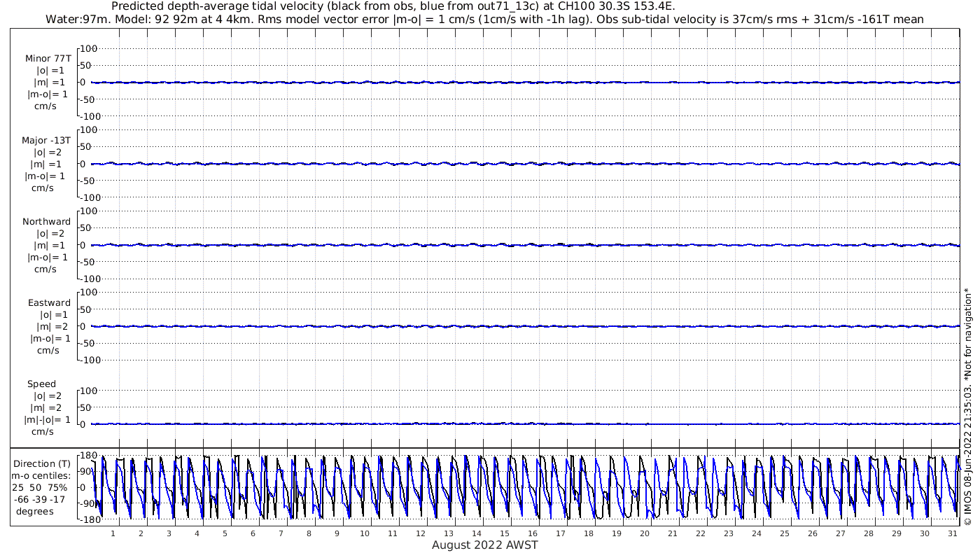The image size is (980, 560).
Task: Click day tick label '28' on time axis
Action: 869,533
